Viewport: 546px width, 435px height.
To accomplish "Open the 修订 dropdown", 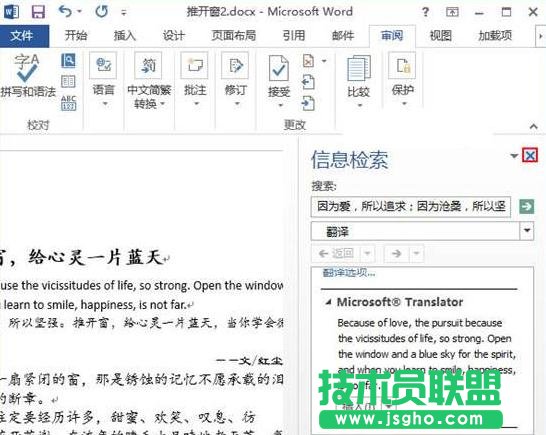I will tap(236, 80).
